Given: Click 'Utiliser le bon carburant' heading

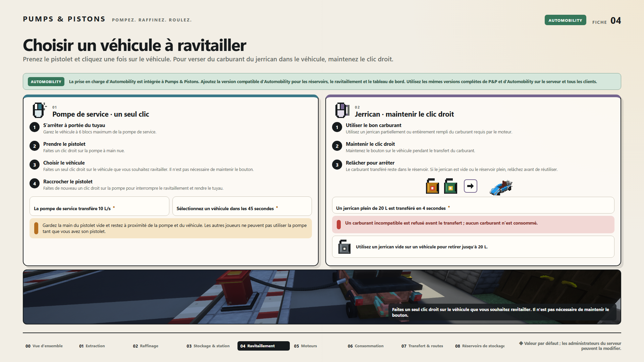Looking at the screenshot, I should click(x=373, y=125).
